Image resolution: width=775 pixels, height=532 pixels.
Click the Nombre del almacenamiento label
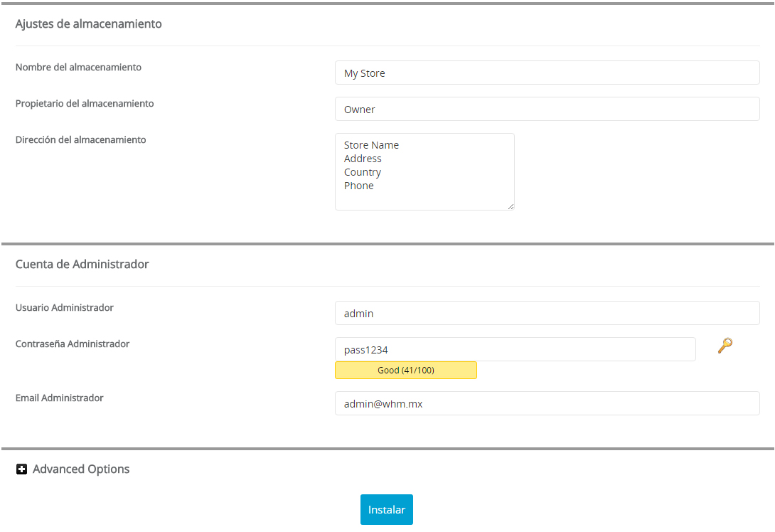click(x=78, y=68)
